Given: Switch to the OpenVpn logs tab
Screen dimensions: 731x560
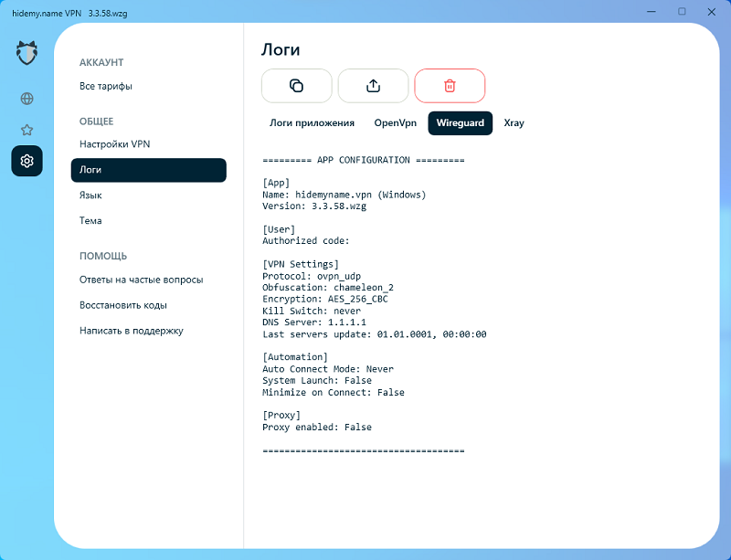Looking at the screenshot, I should pos(395,122).
